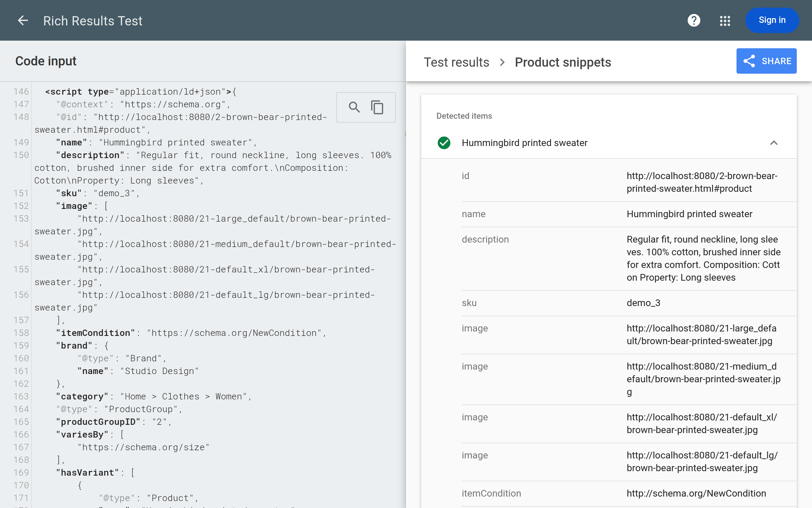Click the 21-large_default image URL value
This screenshot has height=508, width=812.
(701, 334)
